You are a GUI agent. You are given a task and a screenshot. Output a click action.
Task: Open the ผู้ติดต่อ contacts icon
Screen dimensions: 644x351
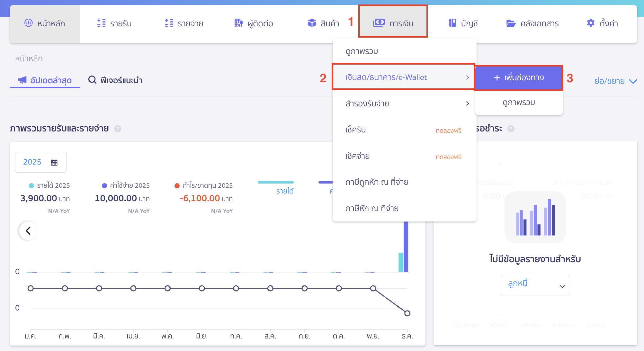click(x=238, y=23)
